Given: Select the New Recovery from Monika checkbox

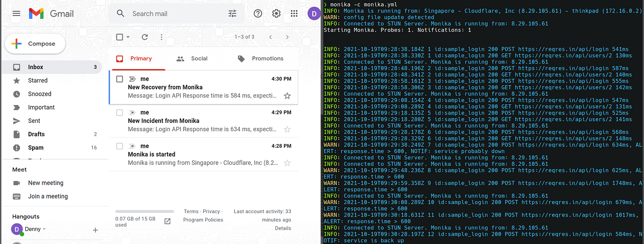Looking at the screenshot, I should pyautogui.click(x=120, y=79).
